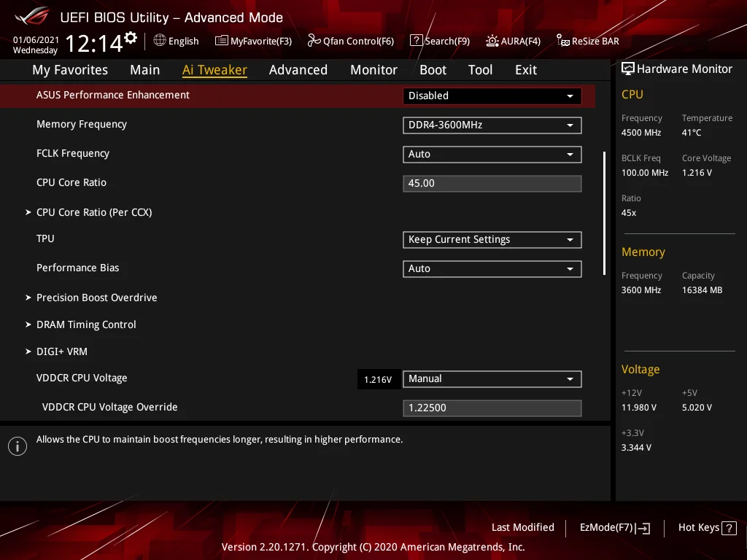The width and height of the screenshot is (747, 560).
Task: Open Memory Frequency DDR4-3600MHz dropdown
Action: pos(492,125)
